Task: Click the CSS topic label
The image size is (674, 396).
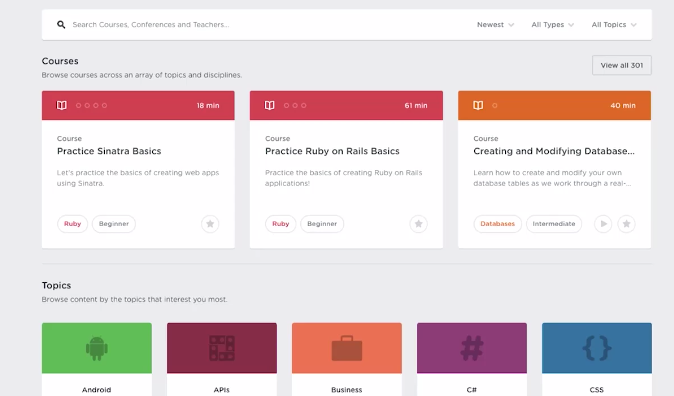Action: point(597,390)
